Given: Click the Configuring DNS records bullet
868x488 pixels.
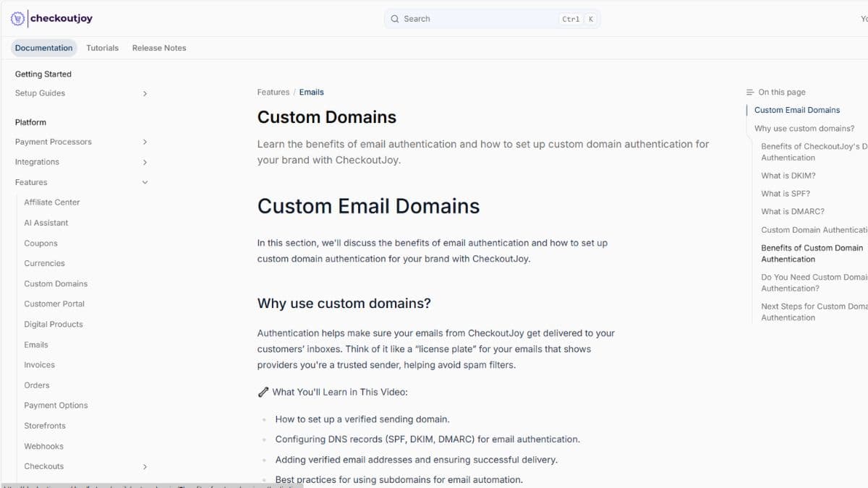Looking at the screenshot, I should point(427,440).
